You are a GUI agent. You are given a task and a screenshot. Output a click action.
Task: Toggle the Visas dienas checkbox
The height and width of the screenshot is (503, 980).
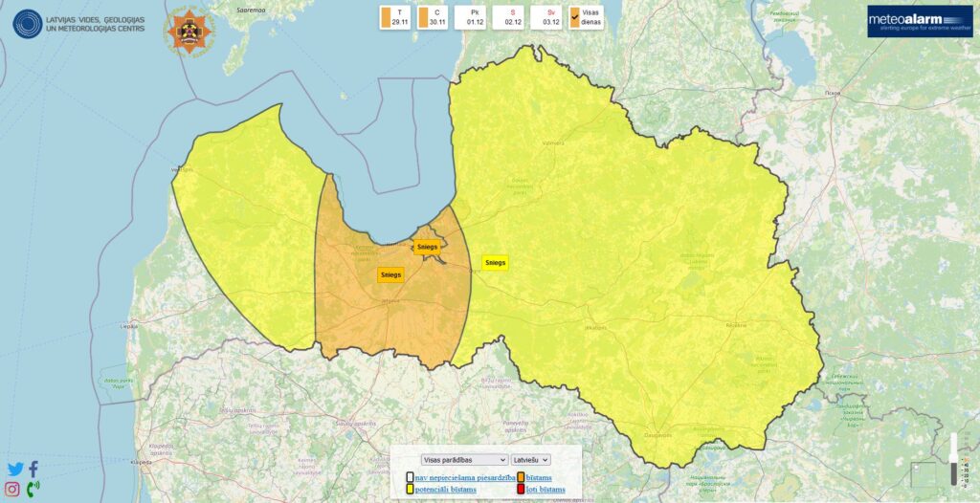tap(574, 17)
